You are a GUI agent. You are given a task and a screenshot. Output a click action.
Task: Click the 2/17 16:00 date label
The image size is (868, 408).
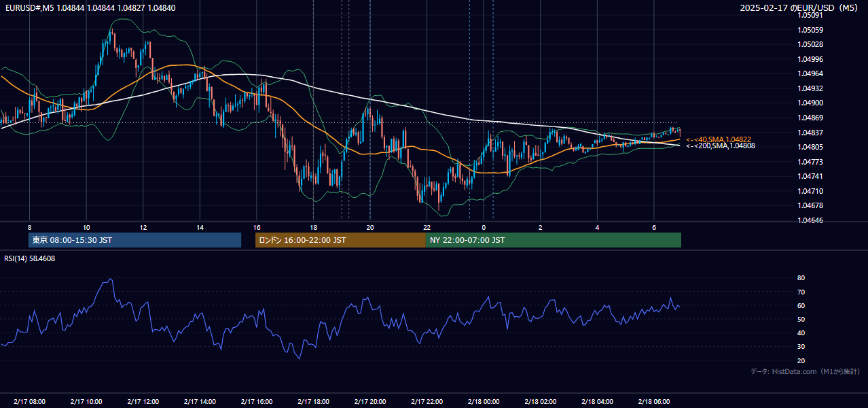coord(257,402)
